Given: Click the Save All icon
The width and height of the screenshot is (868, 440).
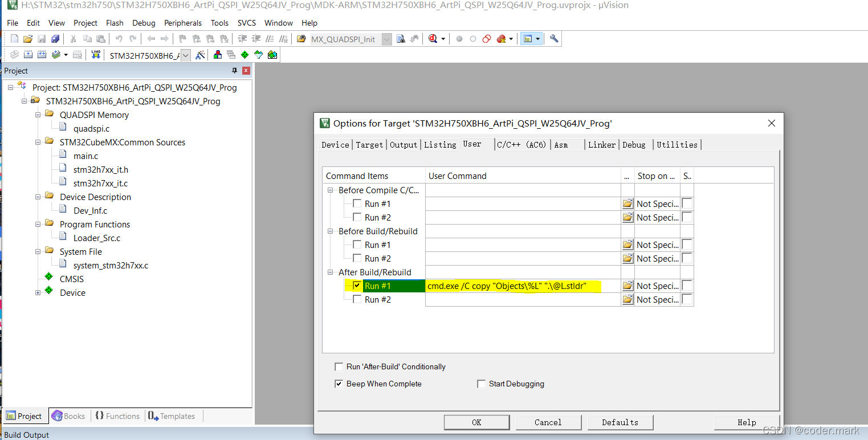Looking at the screenshot, I should pyautogui.click(x=55, y=39).
